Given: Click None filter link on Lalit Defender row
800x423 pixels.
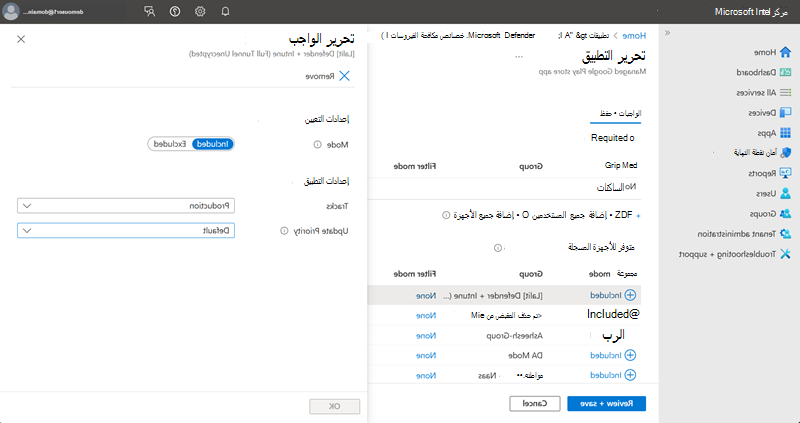Looking at the screenshot, I should point(426,295).
